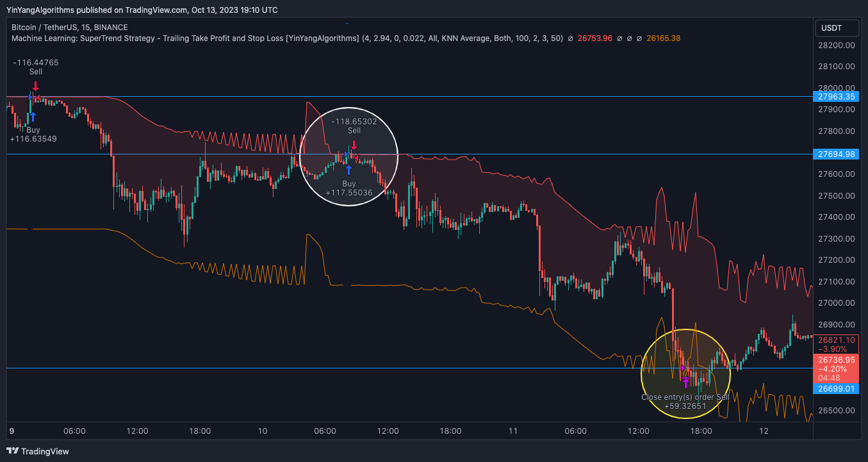Image resolution: width=868 pixels, height=462 pixels.
Task: Click the blue Buy arrow above +117.55036
Action: (348, 170)
